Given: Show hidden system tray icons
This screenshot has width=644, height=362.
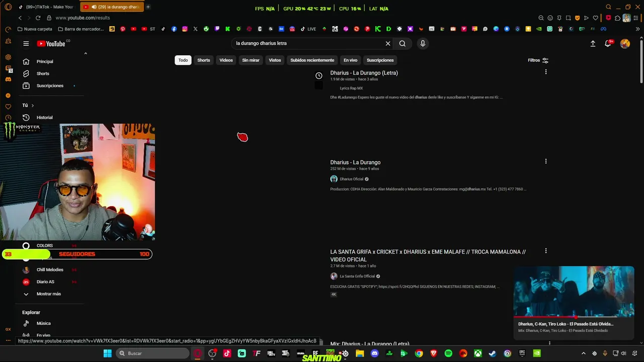Looking at the screenshot, I should click(x=584, y=353).
